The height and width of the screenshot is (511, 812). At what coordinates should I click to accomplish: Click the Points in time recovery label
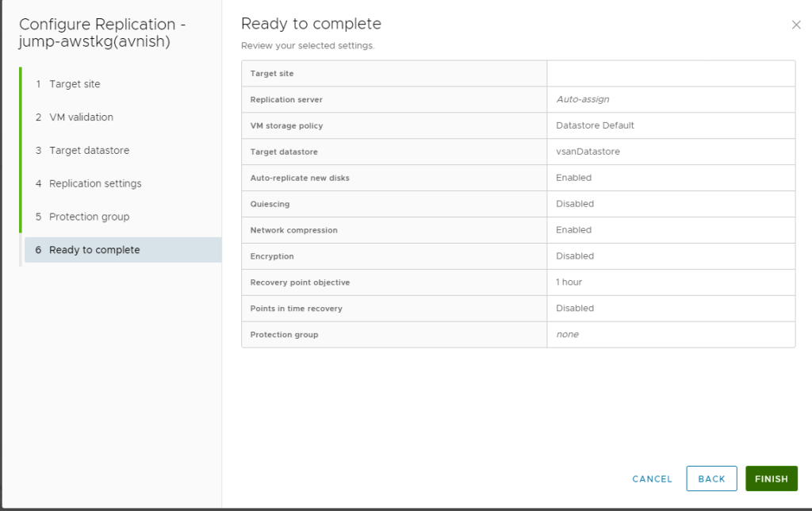pyautogui.click(x=296, y=309)
